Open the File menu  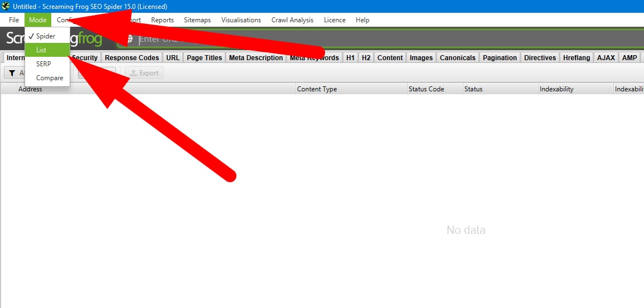[x=13, y=19]
